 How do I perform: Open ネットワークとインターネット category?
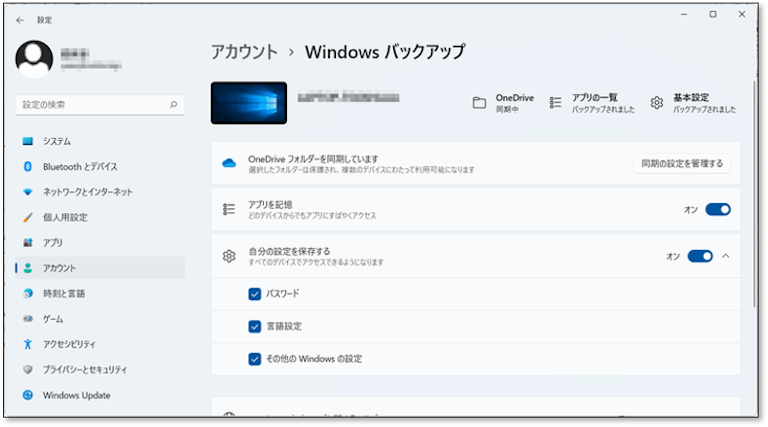(x=100, y=192)
